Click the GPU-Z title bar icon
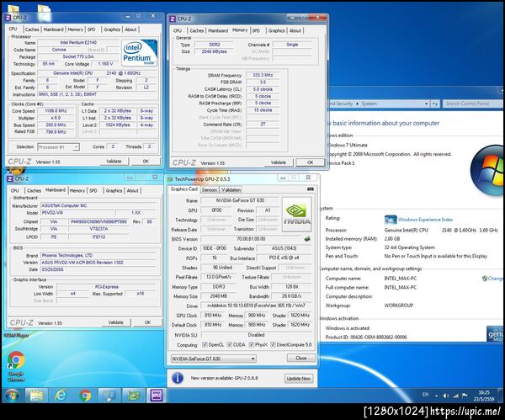The width and height of the screenshot is (505, 420). (170, 179)
